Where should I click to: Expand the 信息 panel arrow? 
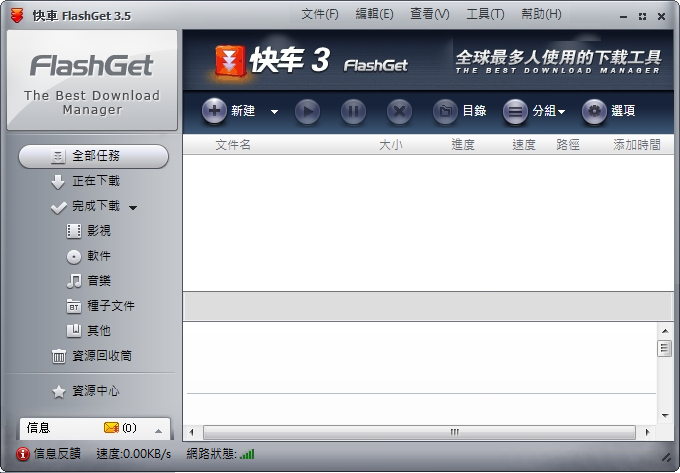click(x=158, y=431)
